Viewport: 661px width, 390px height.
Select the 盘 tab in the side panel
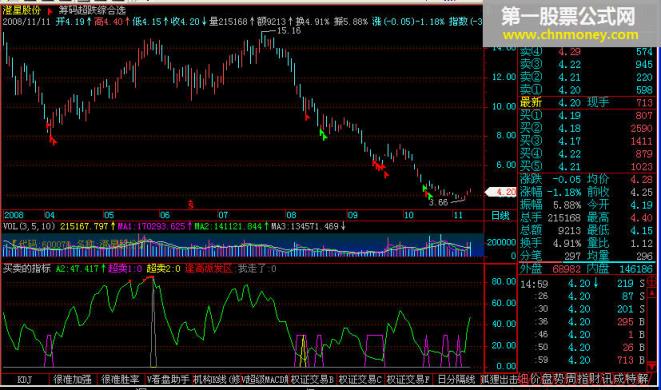547,379
